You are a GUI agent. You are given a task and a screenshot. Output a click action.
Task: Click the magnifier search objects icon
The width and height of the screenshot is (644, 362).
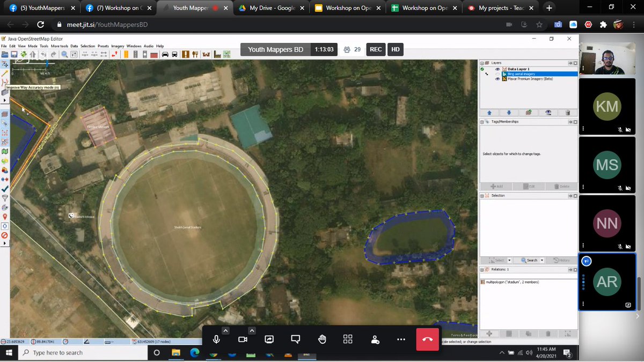click(x=64, y=55)
